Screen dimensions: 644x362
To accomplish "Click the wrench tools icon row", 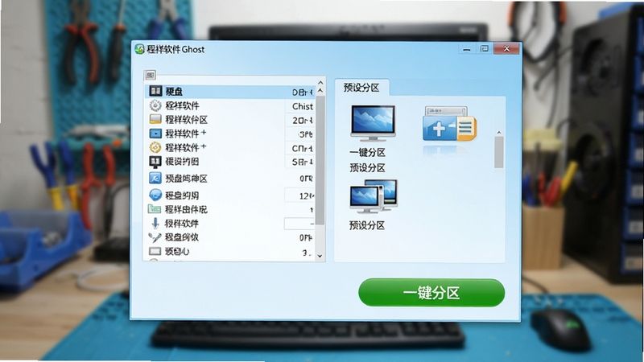I will [x=155, y=237].
